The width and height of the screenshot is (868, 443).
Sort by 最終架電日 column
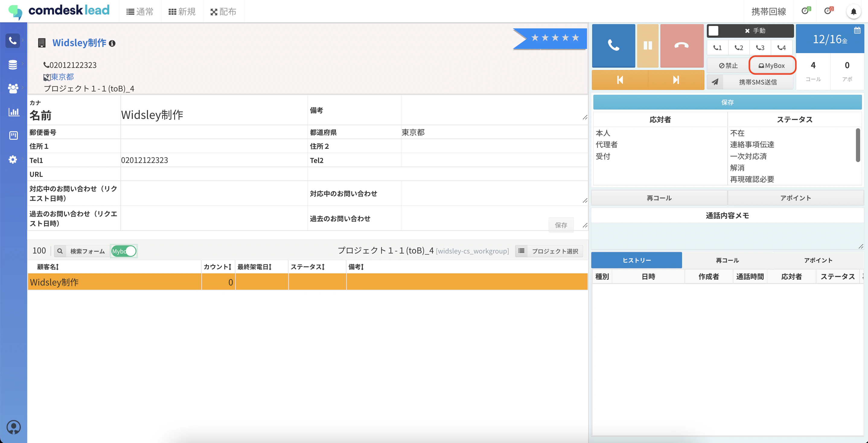[x=254, y=267]
